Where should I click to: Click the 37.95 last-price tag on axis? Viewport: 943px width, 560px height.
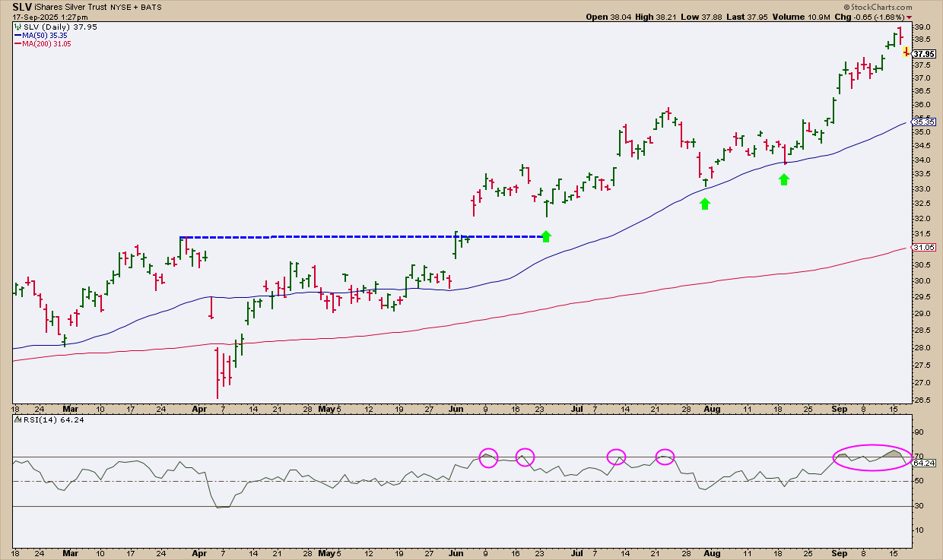[925, 54]
